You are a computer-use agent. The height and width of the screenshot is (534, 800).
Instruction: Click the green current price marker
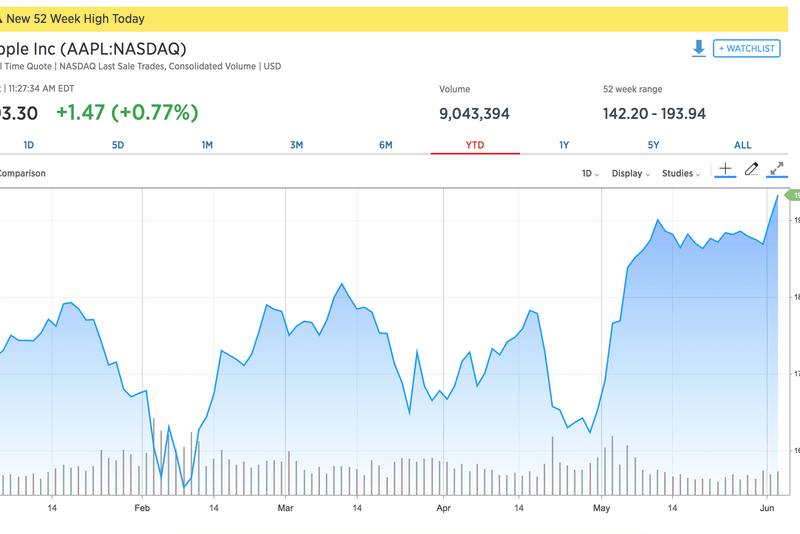(x=794, y=196)
